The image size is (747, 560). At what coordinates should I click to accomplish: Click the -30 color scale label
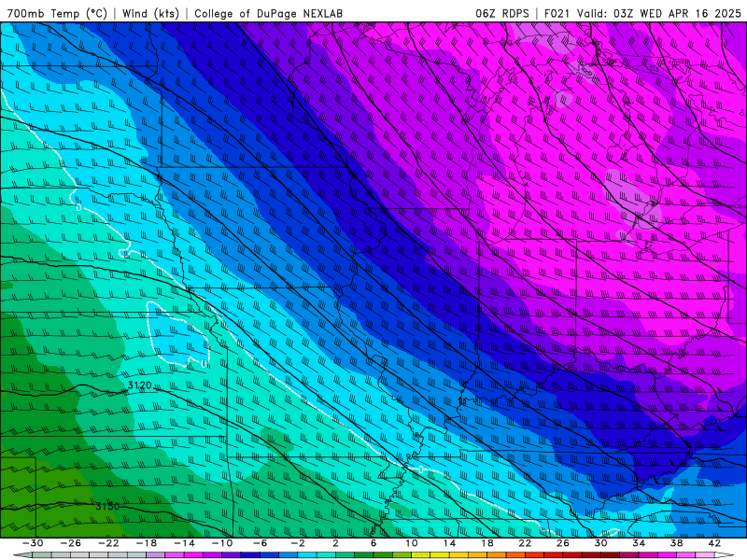(x=33, y=543)
